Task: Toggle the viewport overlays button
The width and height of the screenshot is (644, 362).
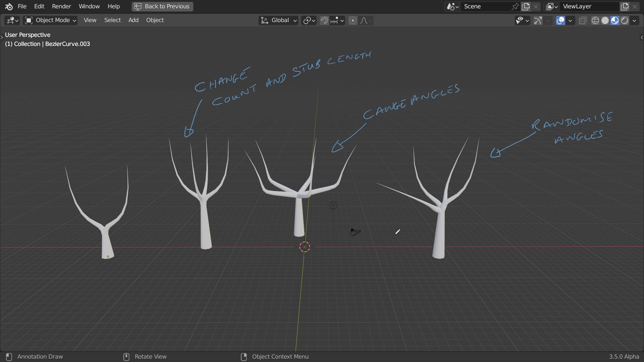Action: [560, 20]
